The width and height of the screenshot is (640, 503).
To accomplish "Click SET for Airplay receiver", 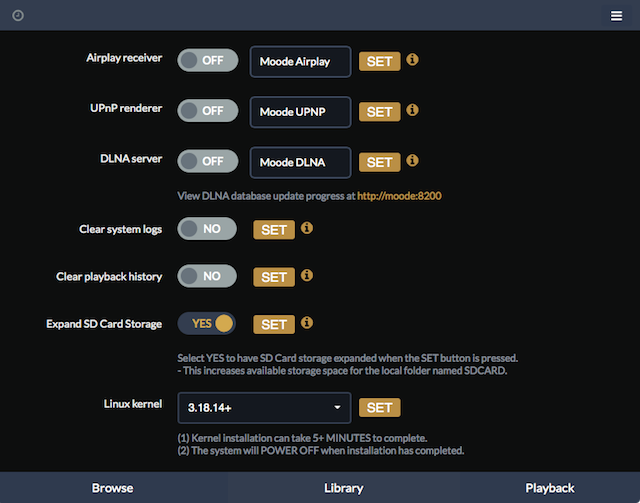I will 380,61.
